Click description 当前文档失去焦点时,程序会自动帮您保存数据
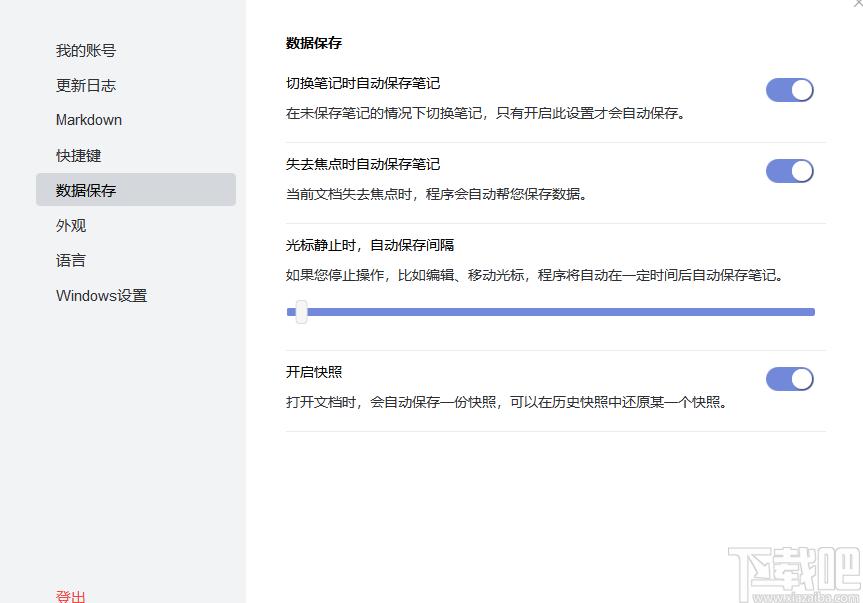Viewport: 863px width, 603px height. coord(436,194)
